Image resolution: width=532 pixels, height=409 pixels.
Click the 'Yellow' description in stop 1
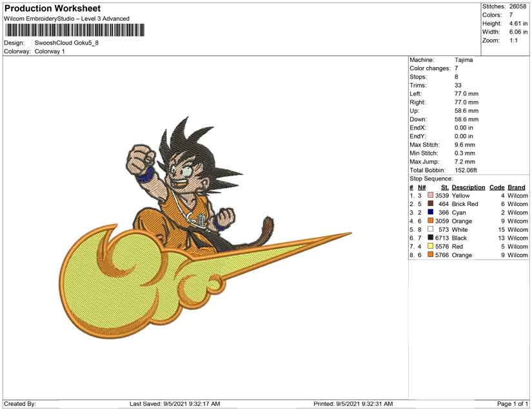tap(461, 196)
